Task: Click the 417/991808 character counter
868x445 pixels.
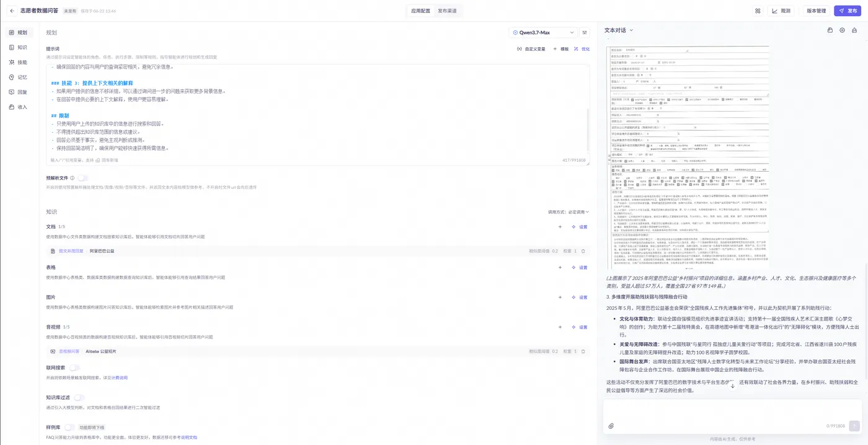Action: [573, 160]
